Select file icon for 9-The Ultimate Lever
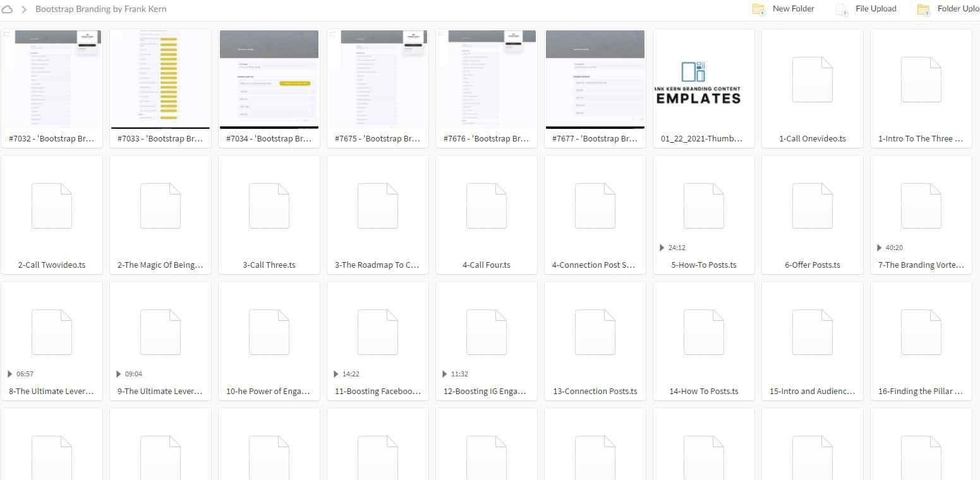 [160, 332]
